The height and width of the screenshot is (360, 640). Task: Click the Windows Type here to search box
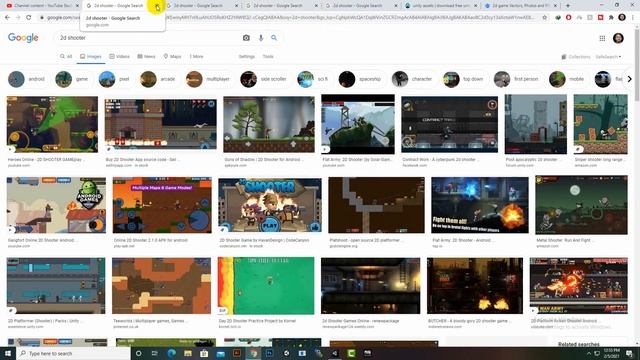(73, 353)
